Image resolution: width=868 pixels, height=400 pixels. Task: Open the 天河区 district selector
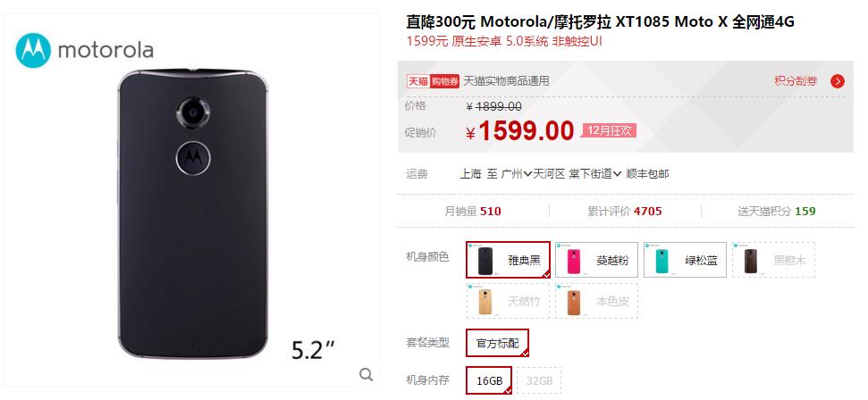tap(549, 174)
